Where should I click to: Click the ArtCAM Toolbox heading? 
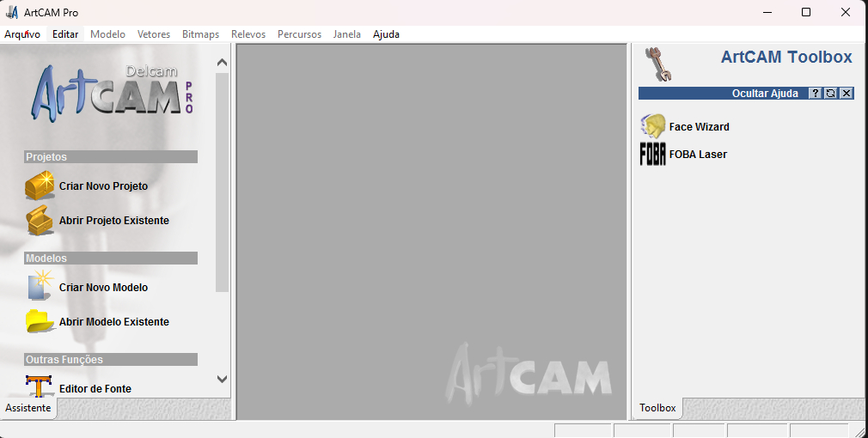coord(786,57)
